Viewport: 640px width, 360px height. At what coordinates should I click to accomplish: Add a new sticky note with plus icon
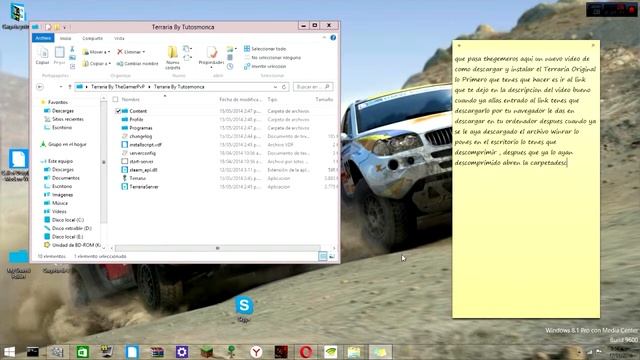point(459,45)
